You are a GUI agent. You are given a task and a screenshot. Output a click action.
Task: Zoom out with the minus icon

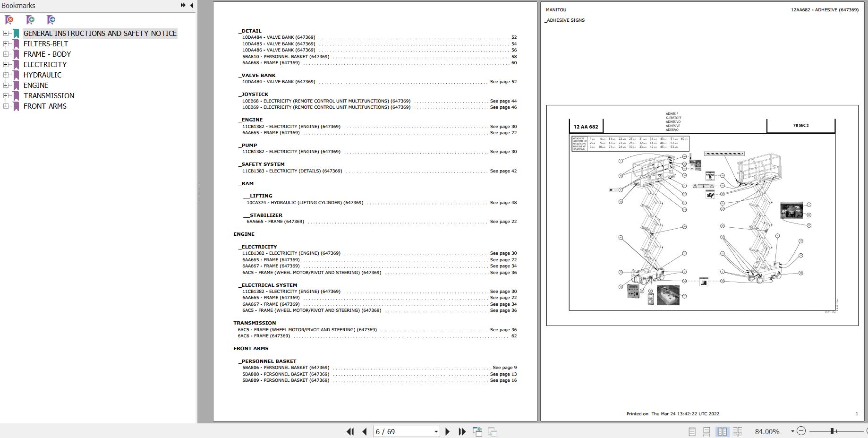801,431
